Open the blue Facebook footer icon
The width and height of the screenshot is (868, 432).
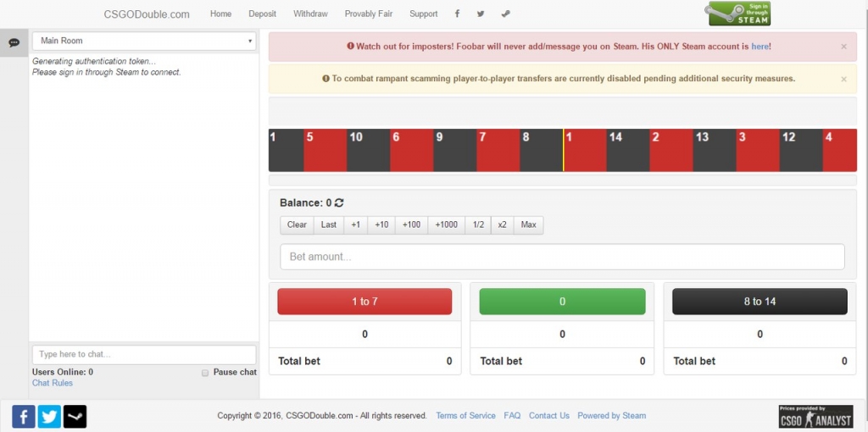pos(23,417)
